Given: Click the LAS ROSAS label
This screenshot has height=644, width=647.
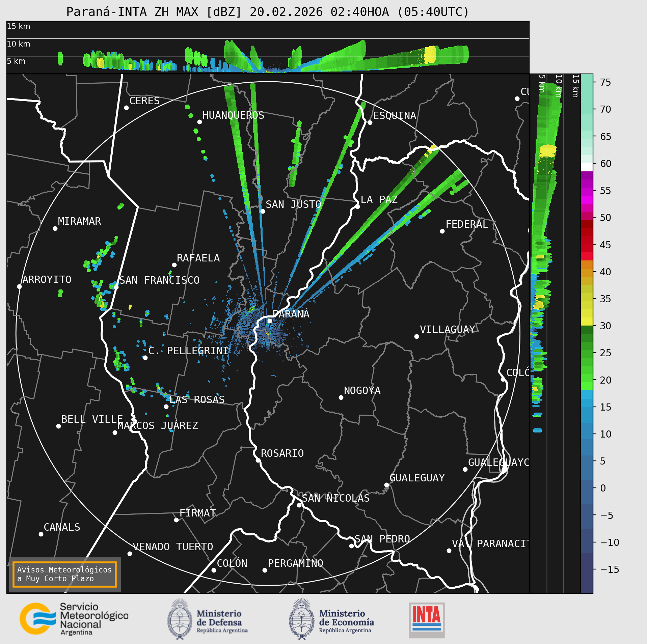Looking at the screenshot, I should 197,399.
